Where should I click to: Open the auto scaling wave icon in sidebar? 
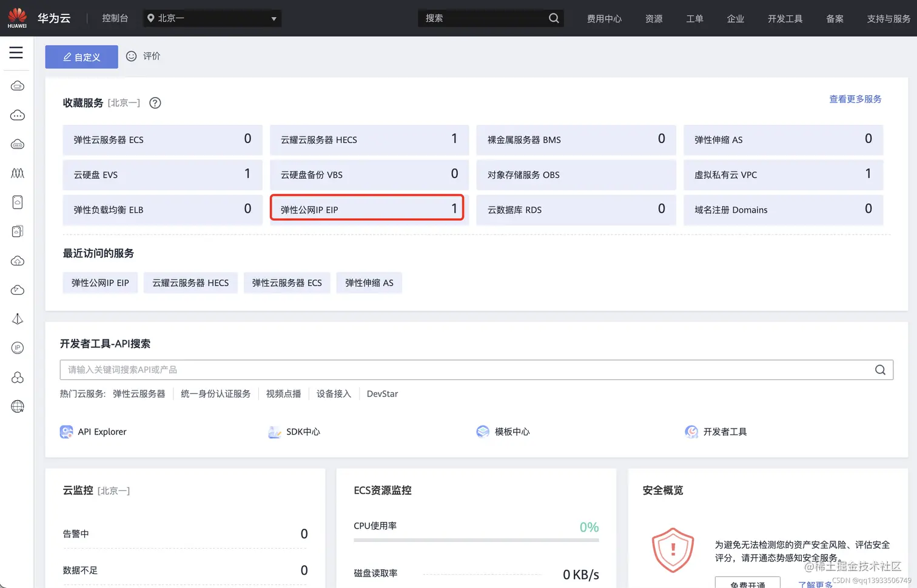tap(18, 173)
